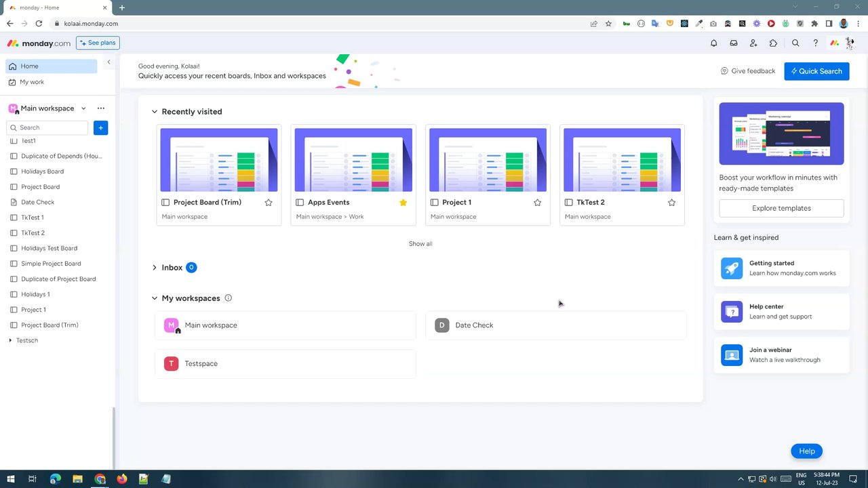This screenshot has width=868, height=488.
Task: Open Holidays Board in sidebar
Action: click(42, 171)
